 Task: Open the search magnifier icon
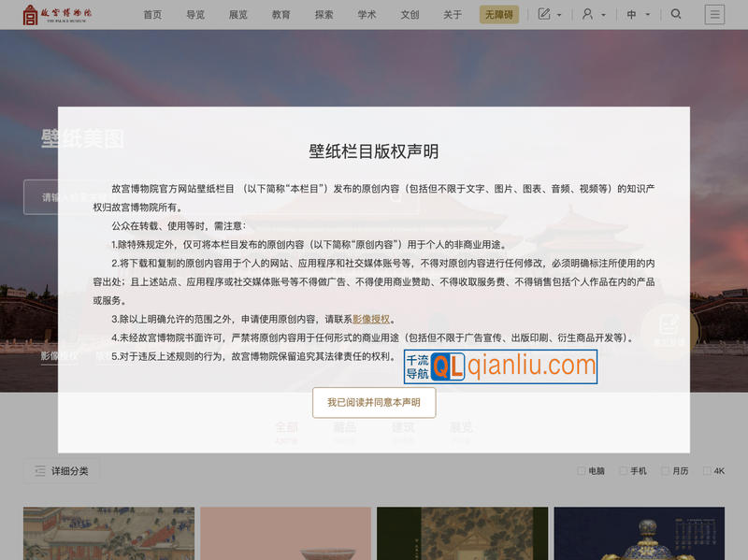point(675,14)
